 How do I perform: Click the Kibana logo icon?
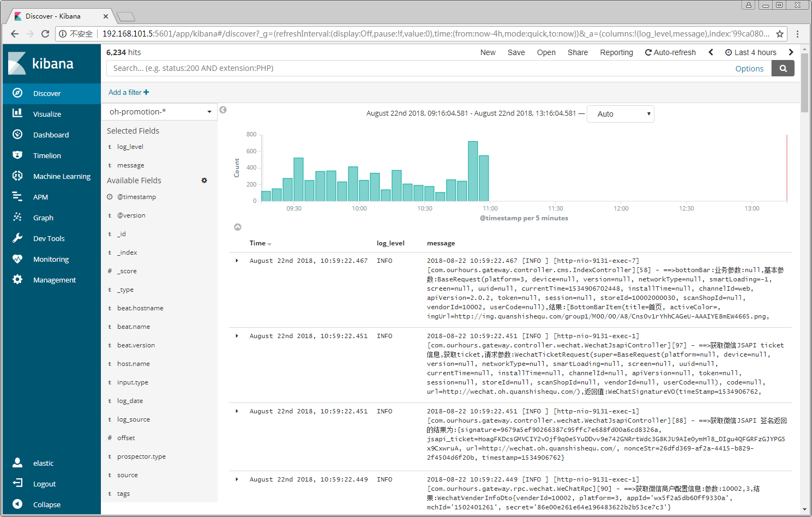pos(17,63)
